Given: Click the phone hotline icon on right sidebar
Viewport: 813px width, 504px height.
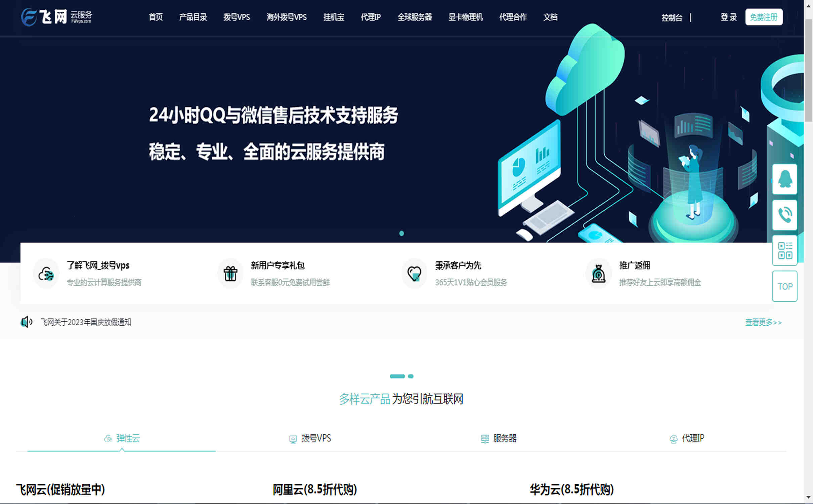Looking at the screenshot, I should [784, 215].
